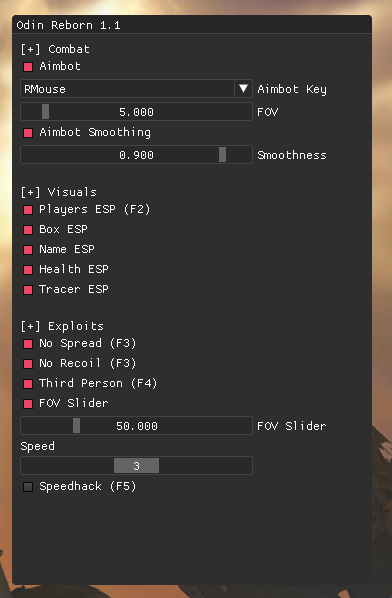Viewport: 392px width, 598px height.
Task: Click the RMouse combo box field
Action: (x=136, y=89)
